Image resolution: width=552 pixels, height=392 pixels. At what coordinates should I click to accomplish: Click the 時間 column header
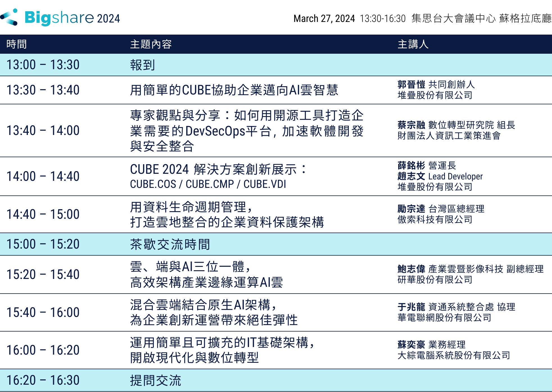coord(17,44)
